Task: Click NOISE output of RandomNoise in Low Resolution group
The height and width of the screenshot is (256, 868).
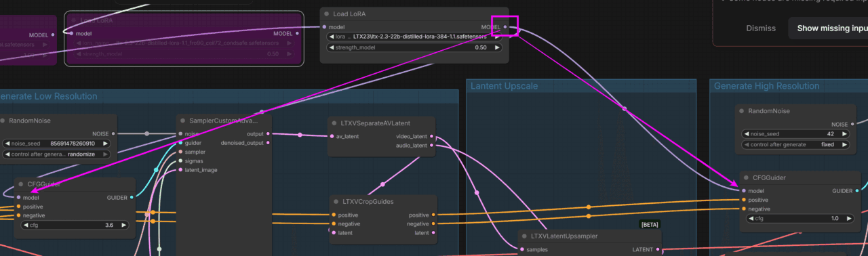Action: coord(113,133)
